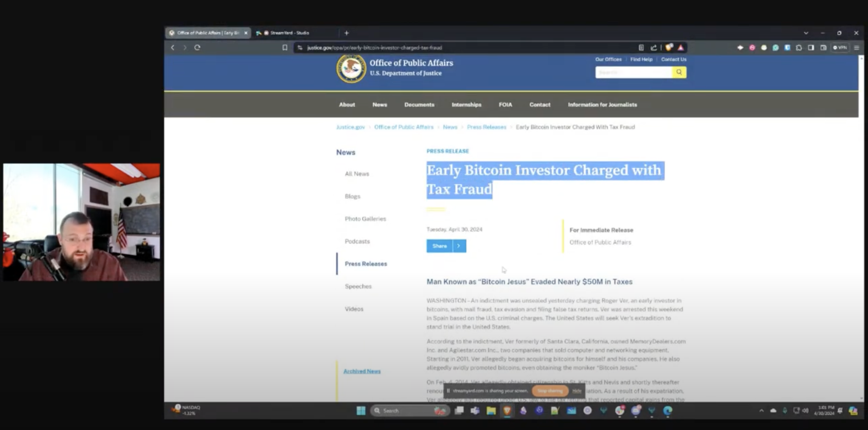Click the site search input field
The image size is (868, 430).
634,72
